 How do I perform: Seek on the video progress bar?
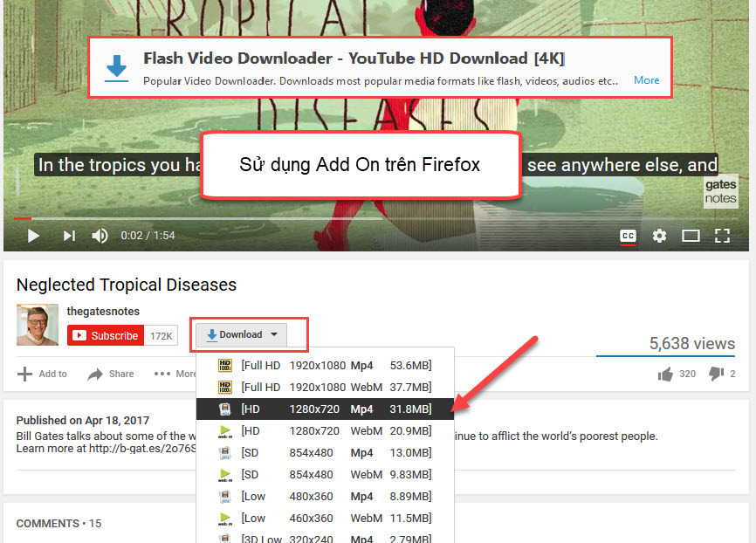tap(376, 218)
